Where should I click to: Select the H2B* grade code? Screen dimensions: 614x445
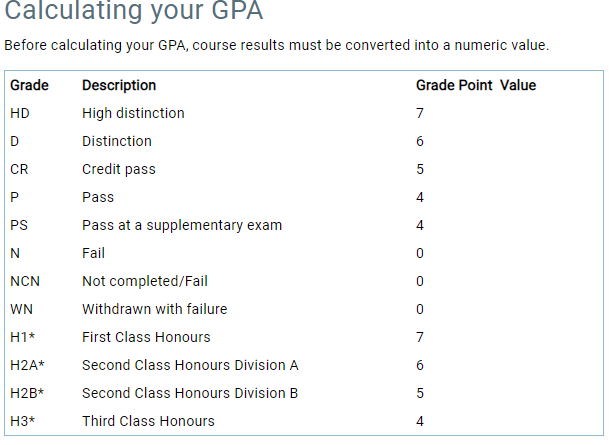(27, 393)
